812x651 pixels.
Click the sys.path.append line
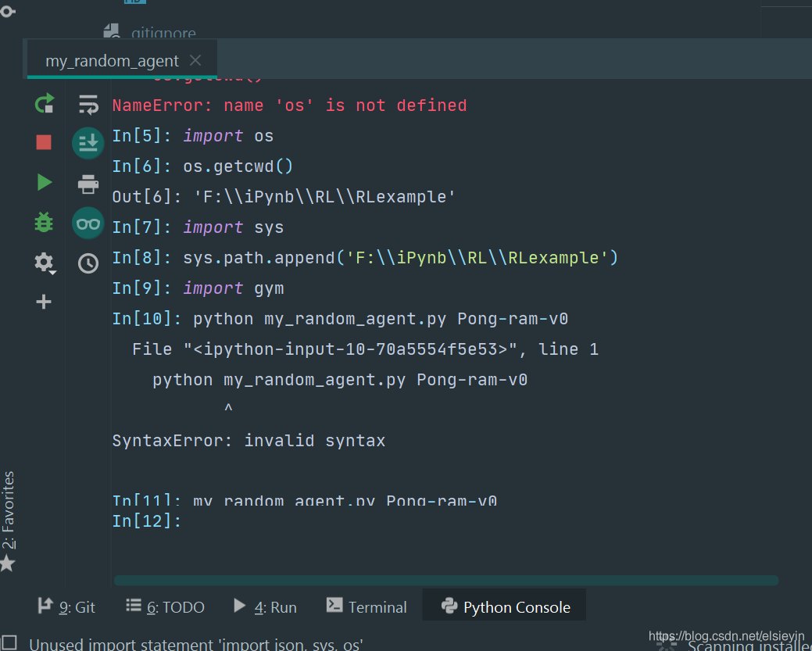(365, 258)
